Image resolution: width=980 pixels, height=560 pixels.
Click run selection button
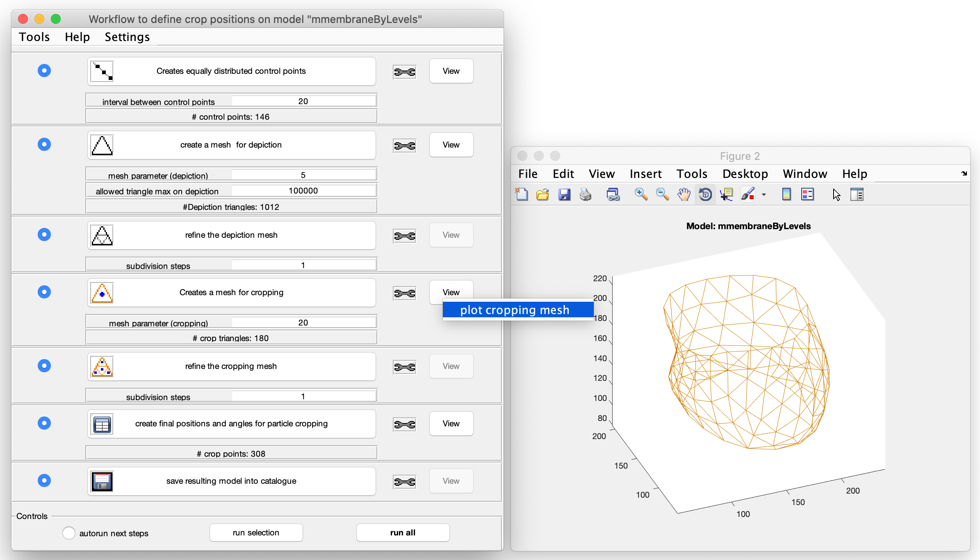click(x=256, y=533)
